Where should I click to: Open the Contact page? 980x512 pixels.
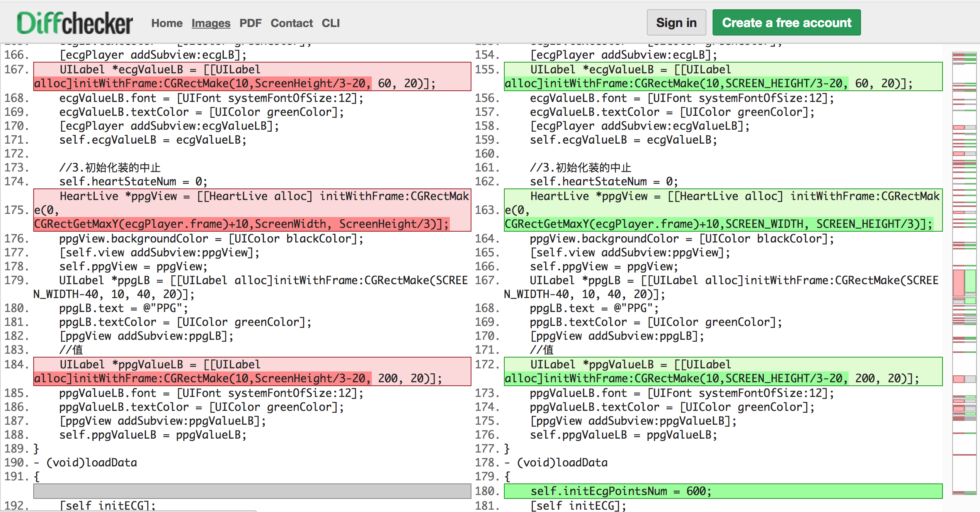click(291, 23)
